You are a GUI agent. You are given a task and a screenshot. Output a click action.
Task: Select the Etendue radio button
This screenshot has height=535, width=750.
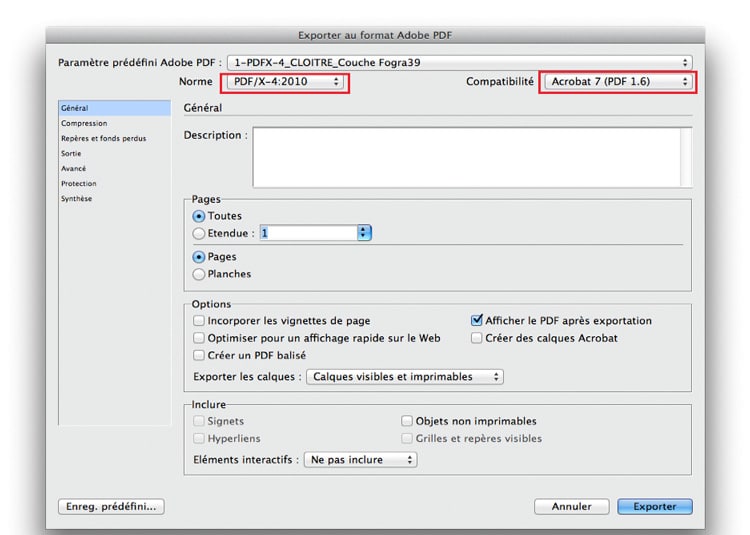tap(199, 233)
